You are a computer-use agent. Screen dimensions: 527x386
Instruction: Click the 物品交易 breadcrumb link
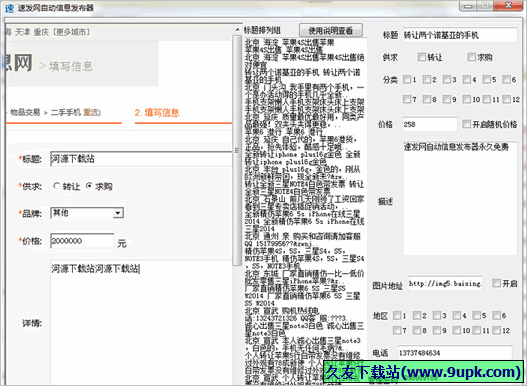click(25, 112)
